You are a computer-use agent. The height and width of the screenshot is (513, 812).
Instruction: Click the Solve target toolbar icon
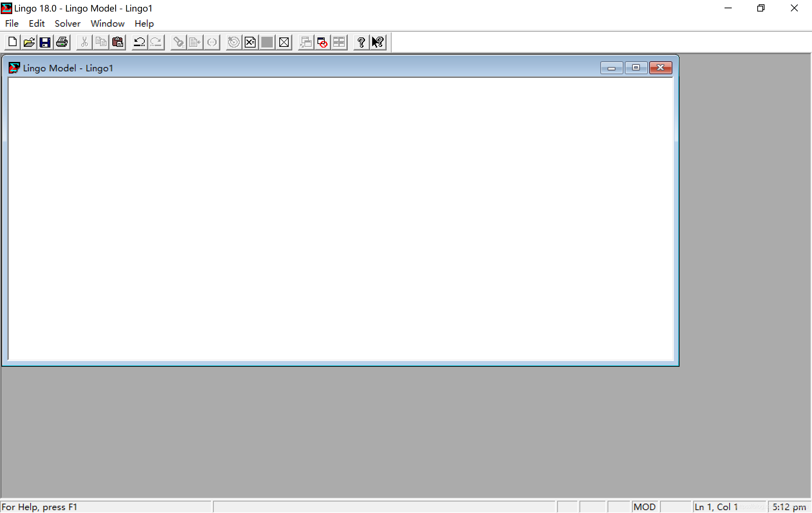[x=234, y=43]
